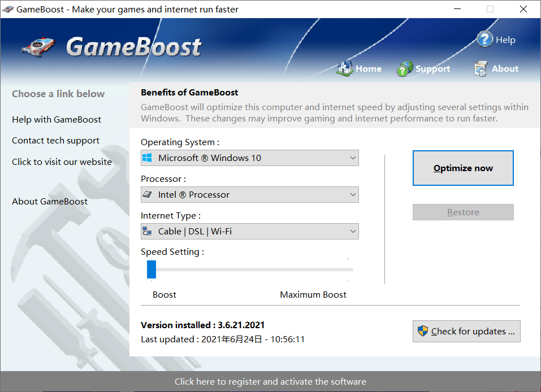
Task: Select Contact tech support
Action: pos(57,140)
